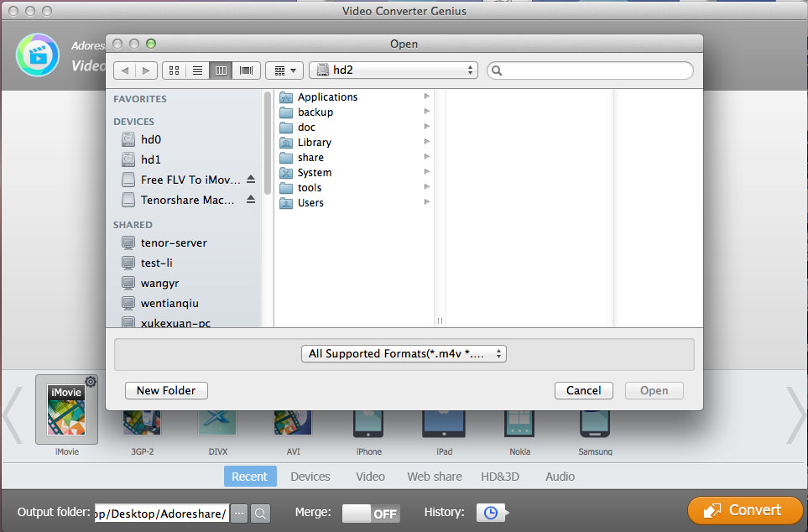Image resolution: width=808 pixels, height=532 pixels.
Task: Select the iPad device profile icon
Action: [x=444, y=425]
